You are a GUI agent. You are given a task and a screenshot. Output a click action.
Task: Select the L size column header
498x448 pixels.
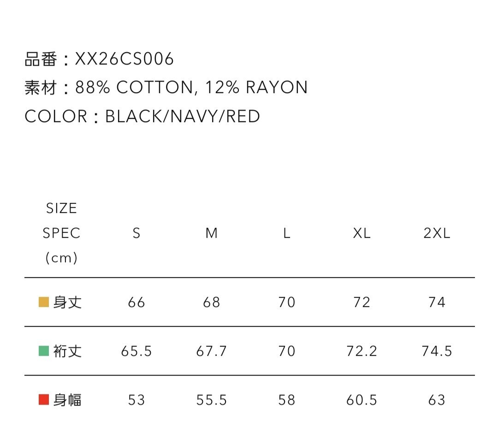(287, 234)
